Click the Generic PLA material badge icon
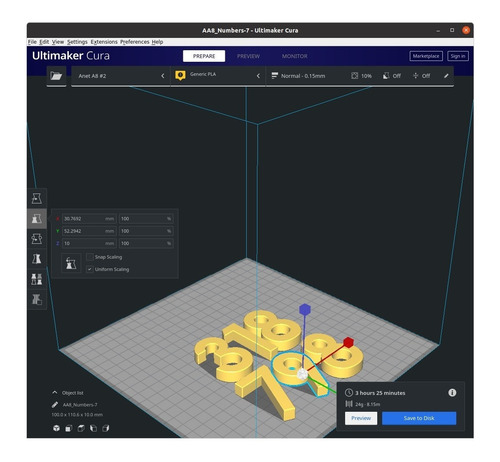Image resolution: width=500 pixels, height=462 pixels. pyautogui.click(x=180, y=76)
